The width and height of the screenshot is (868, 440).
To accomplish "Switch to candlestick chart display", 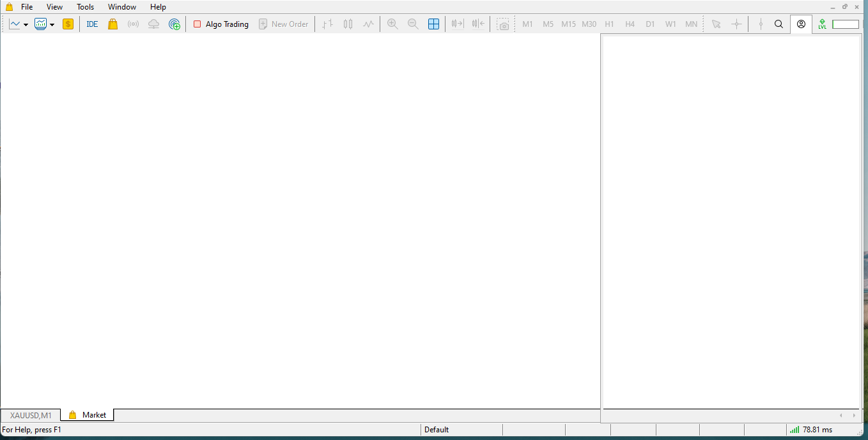I will pos(348,24).
